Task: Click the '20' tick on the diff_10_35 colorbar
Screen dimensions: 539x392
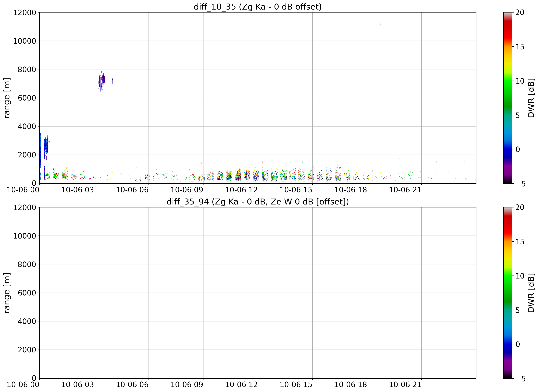Action: [520, 13]
